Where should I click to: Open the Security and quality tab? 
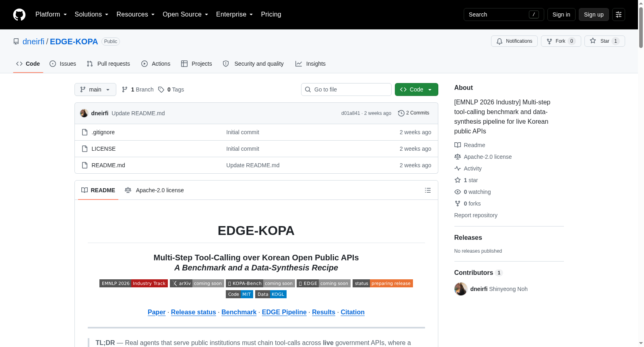tap(253, 64)
